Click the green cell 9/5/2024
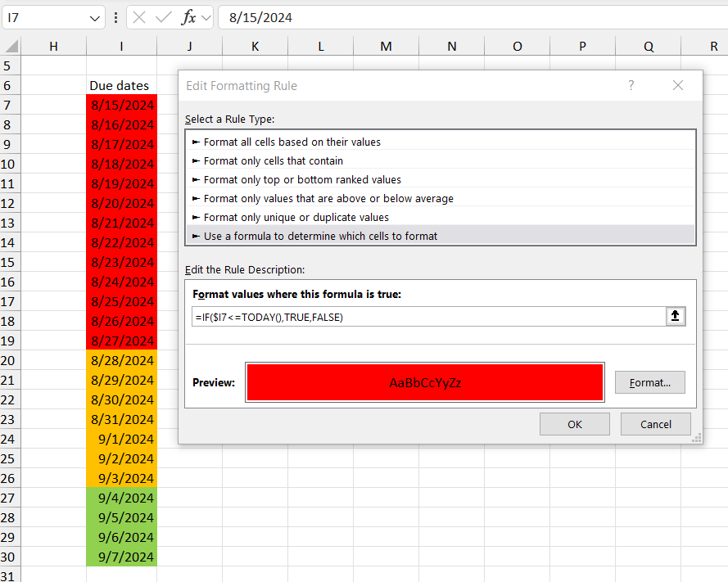 (122, 517)
